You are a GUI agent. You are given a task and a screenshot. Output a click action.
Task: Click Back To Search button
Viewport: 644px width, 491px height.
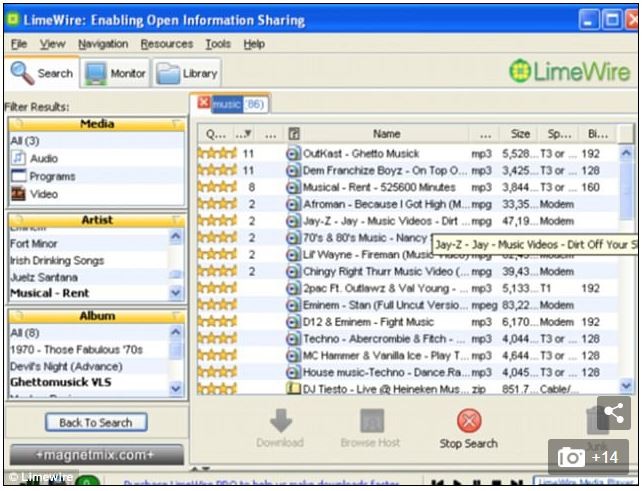point(96,422)
